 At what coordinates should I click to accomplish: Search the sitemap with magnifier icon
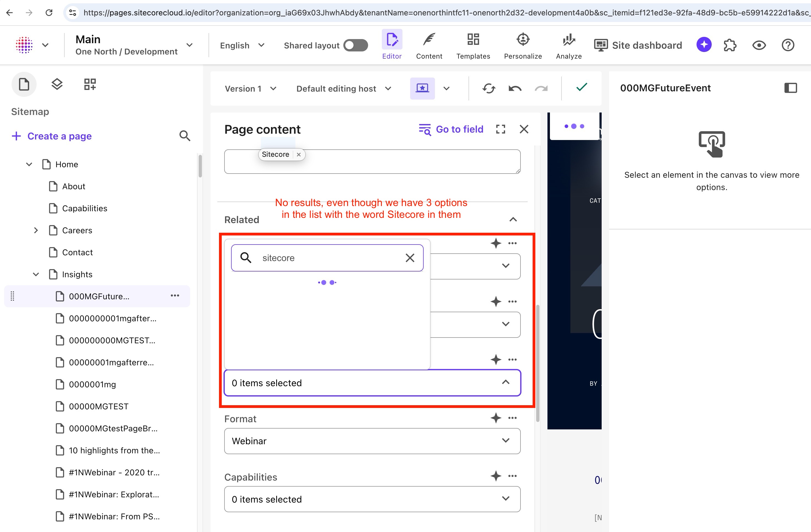coord(185,136)
